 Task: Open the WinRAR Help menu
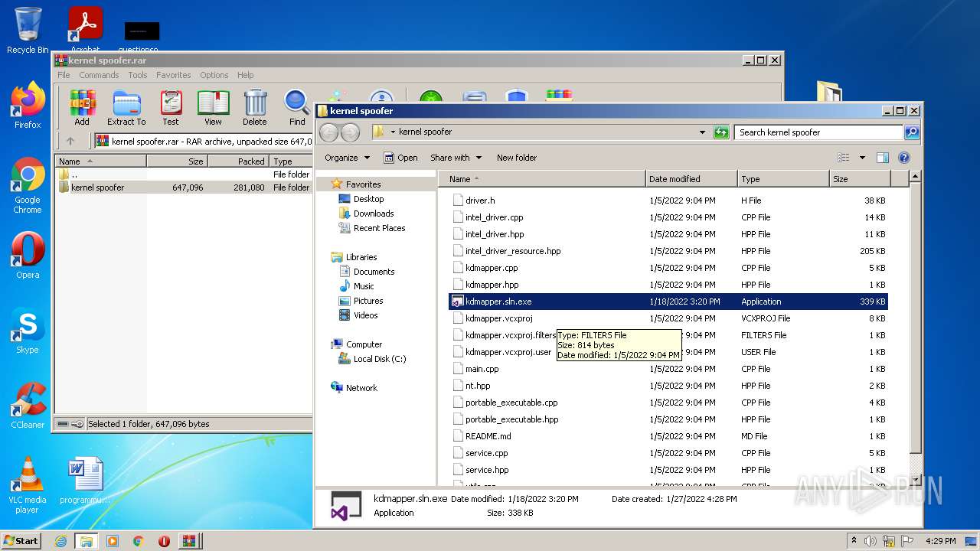(x=245, y=75)
